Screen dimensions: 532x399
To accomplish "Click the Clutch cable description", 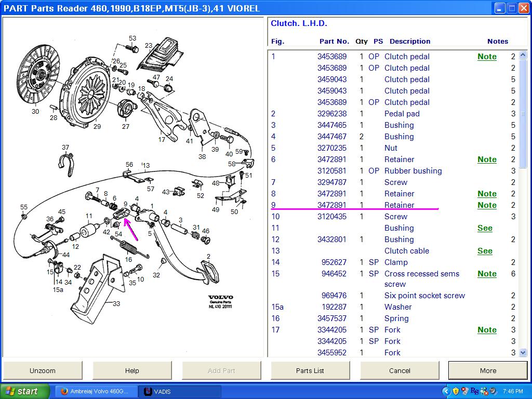I will (x=407, y=251).
